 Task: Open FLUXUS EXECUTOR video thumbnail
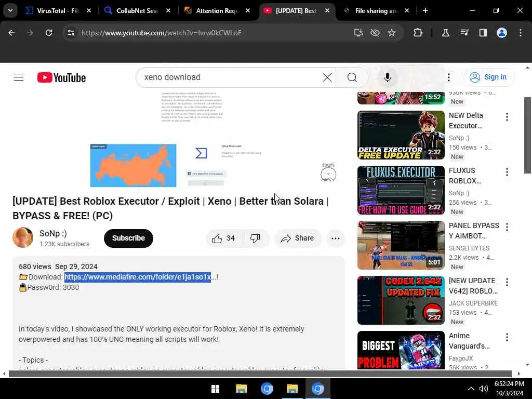401,190
